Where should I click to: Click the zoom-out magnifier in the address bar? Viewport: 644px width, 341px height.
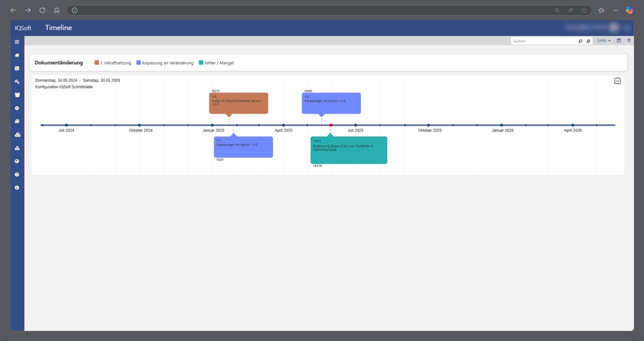pyautogui.click(x=557, y=10)
